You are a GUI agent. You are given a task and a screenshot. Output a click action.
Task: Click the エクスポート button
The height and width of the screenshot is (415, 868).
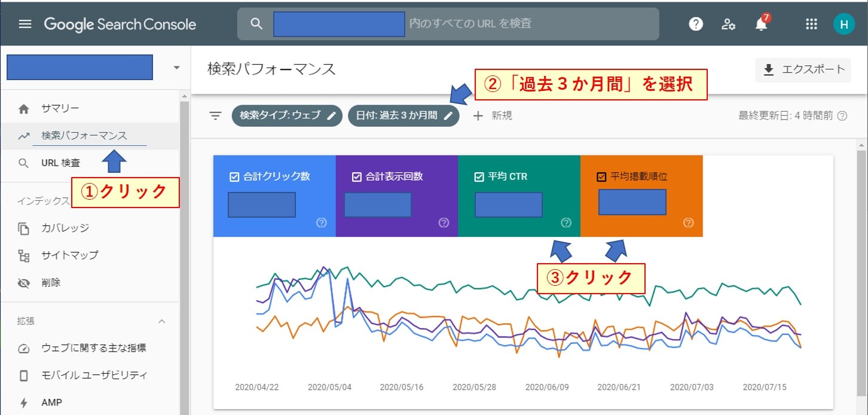(x=803, y=70)
